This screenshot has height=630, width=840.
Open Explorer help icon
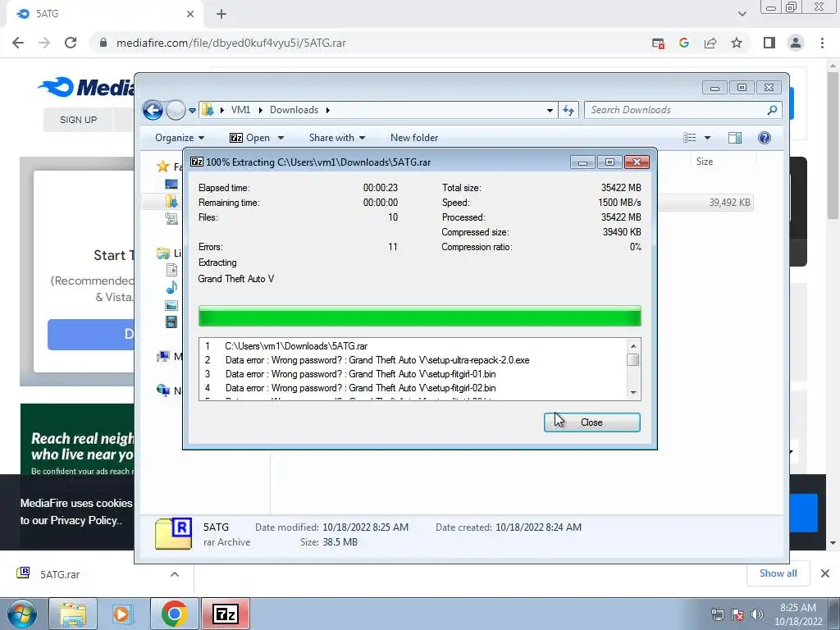[x=765, y=138]
